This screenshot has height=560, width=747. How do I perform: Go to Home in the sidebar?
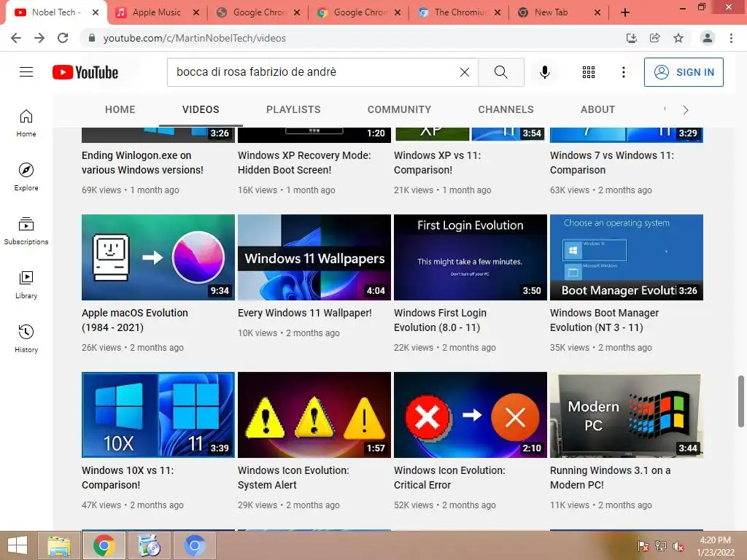coord(26,123)
